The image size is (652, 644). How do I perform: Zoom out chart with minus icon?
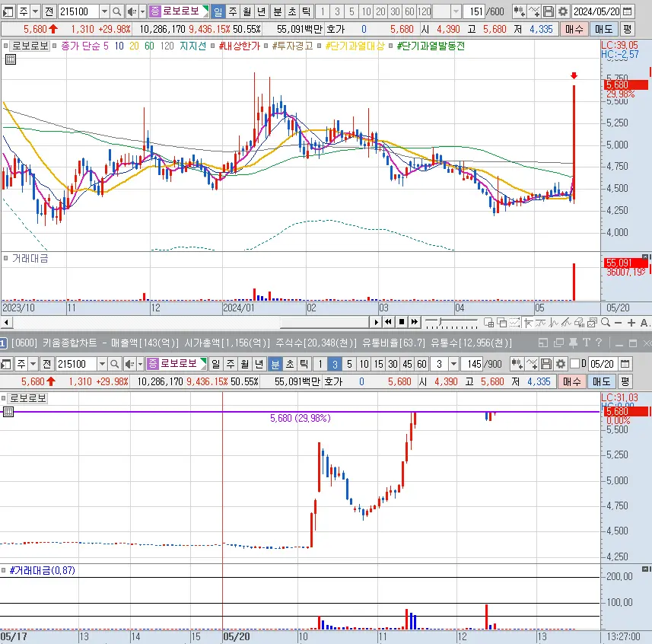[618, 323]
